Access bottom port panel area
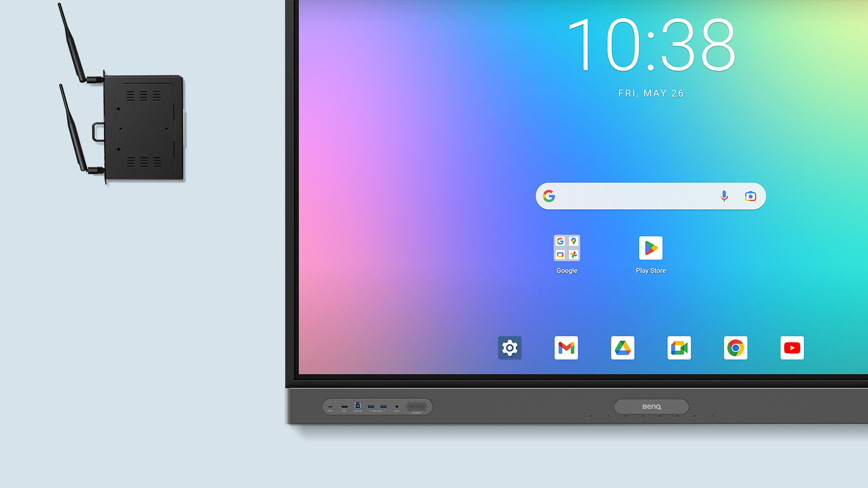The width and height of the screenshot is (868, 488). [x=376, y=406]
